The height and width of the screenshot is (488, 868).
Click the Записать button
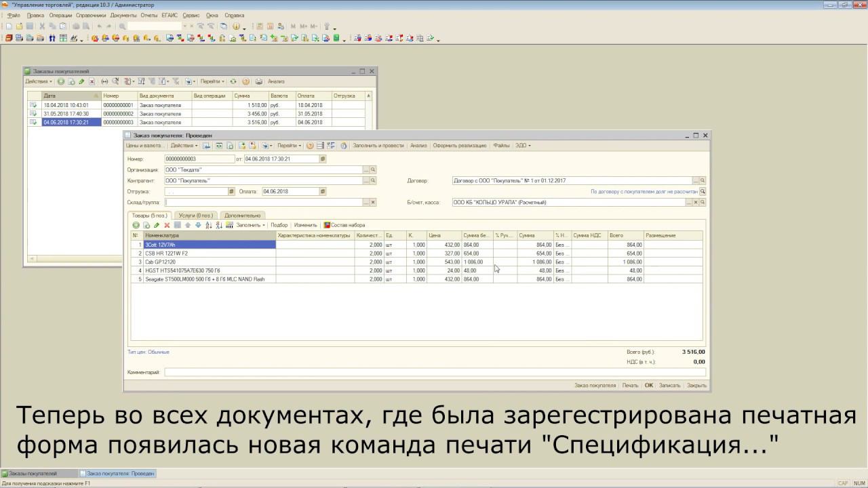click(x=669, y=386)
